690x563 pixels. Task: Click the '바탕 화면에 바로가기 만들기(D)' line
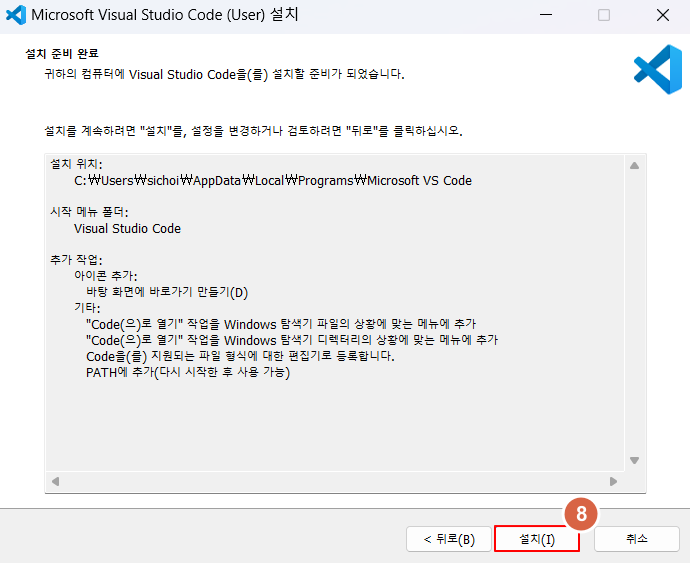click(167, 292)
